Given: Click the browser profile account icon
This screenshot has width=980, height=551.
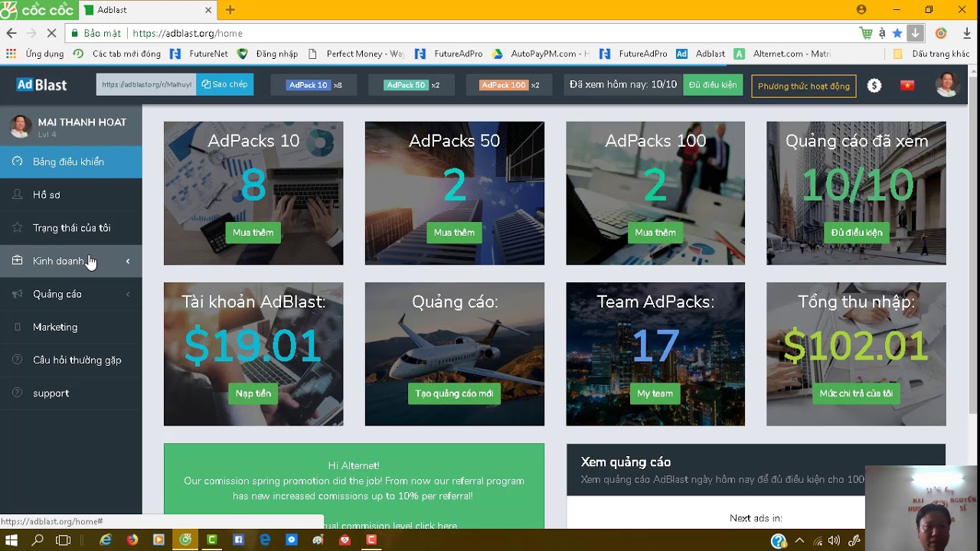Looking at the screenshot, I should pyautogui.click(x=861, y=10).
